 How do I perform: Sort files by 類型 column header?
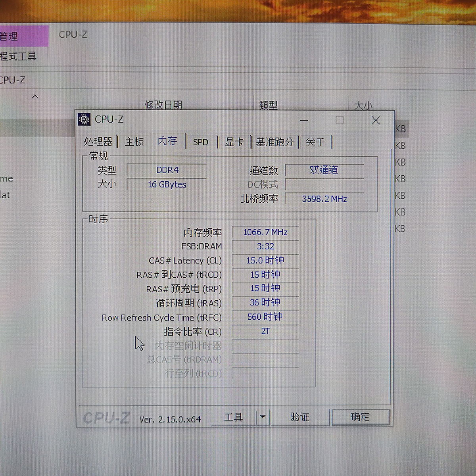pyautogui.click(x=269, y=105)
